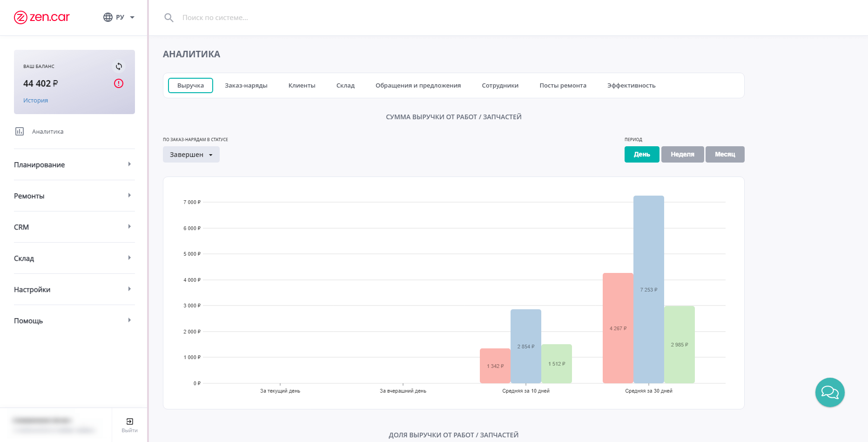The image size is (868, 442).
Task: Click the zen.car logo
Action: point(42,17)
